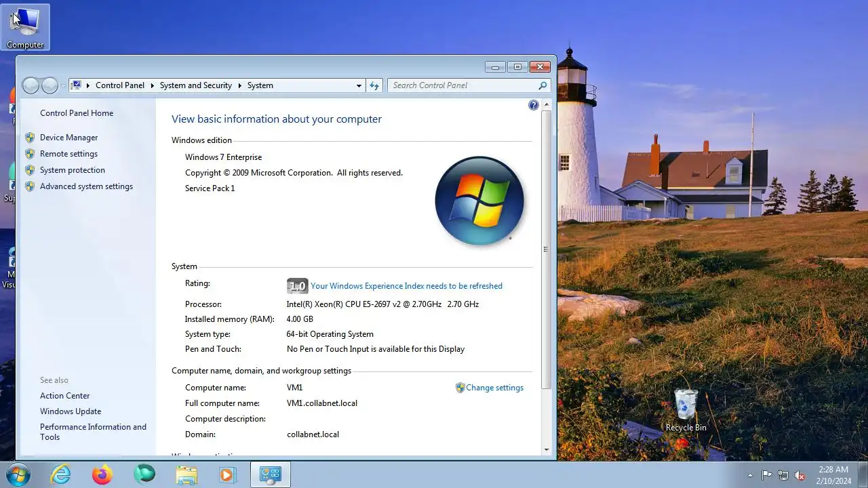Click the 4.00 GB installed memory value
Screen dimensions: 868x488
click(300, 319)
